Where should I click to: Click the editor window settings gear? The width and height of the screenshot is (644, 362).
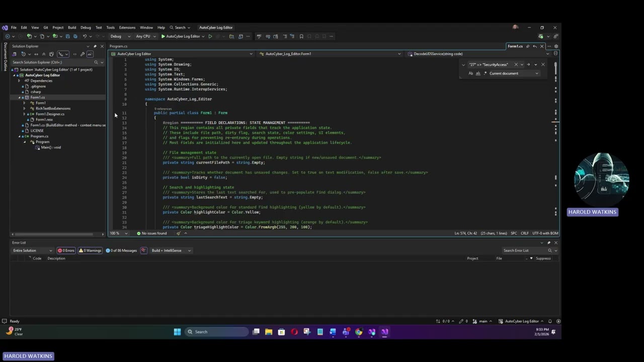point(556,46)
